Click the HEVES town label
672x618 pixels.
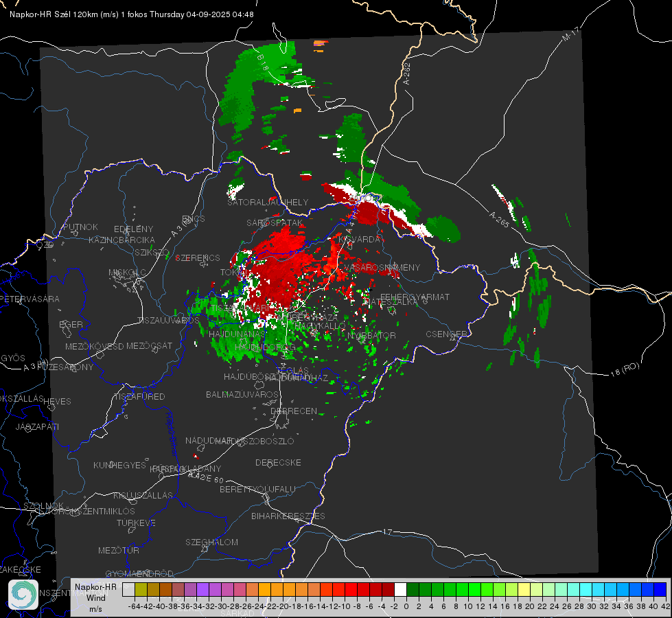click(58, 402)
